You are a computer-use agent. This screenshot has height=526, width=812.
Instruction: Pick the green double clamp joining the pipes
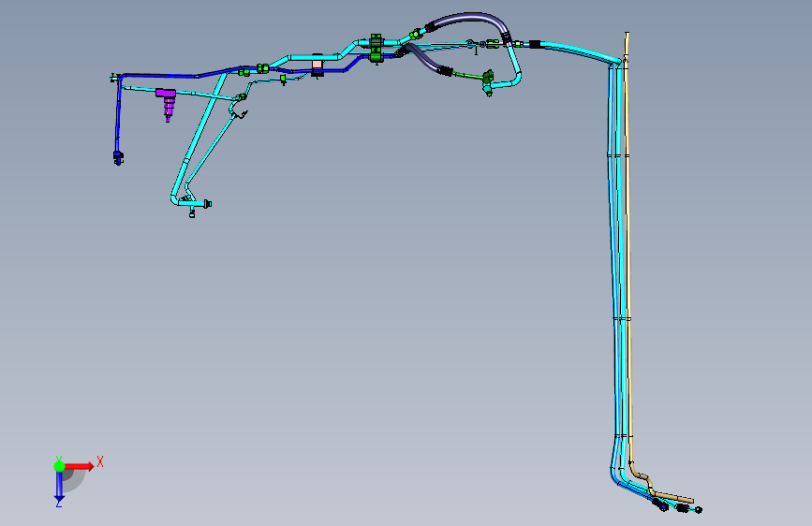[376, 49]
